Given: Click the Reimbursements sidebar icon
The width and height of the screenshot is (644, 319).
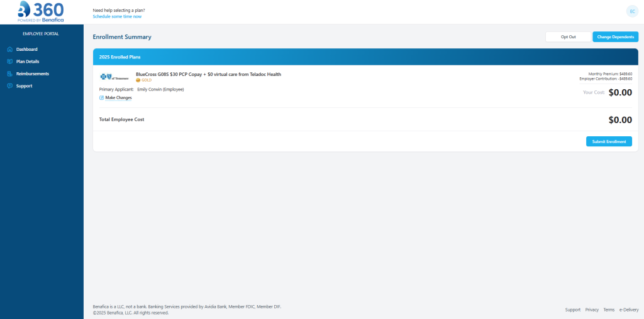Looking at the screenshot, I should (10, 74).
